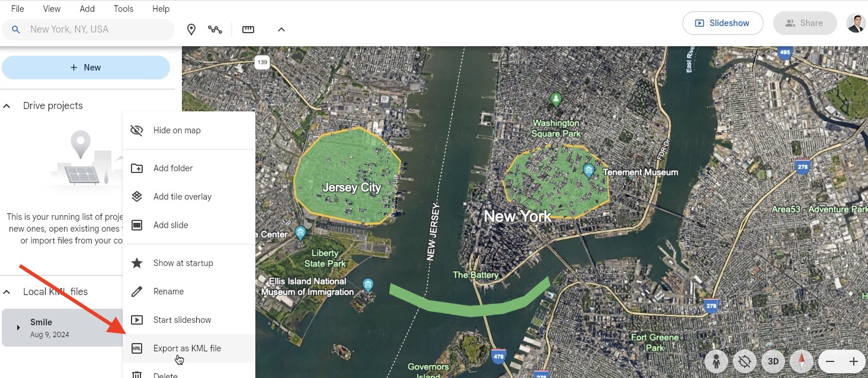Image resolution: width=868 pixels, height=378 pixels.
Task: Open the File menu
Action: tap(18, 9)
